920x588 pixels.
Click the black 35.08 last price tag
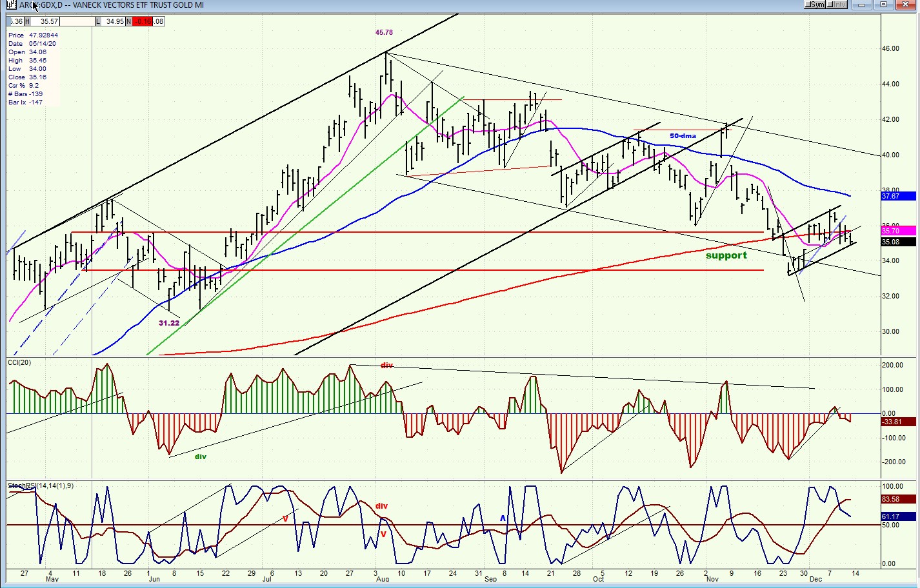[x=899, y=242]
